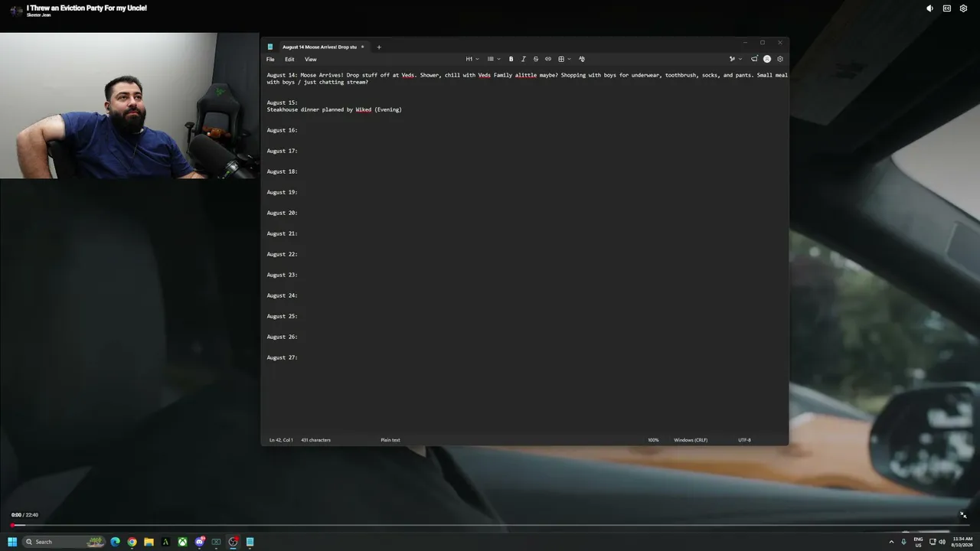The width and height of the screenshot is (980, 551).
Task: Show hidden system tray icons
Action: click(890, 542)
